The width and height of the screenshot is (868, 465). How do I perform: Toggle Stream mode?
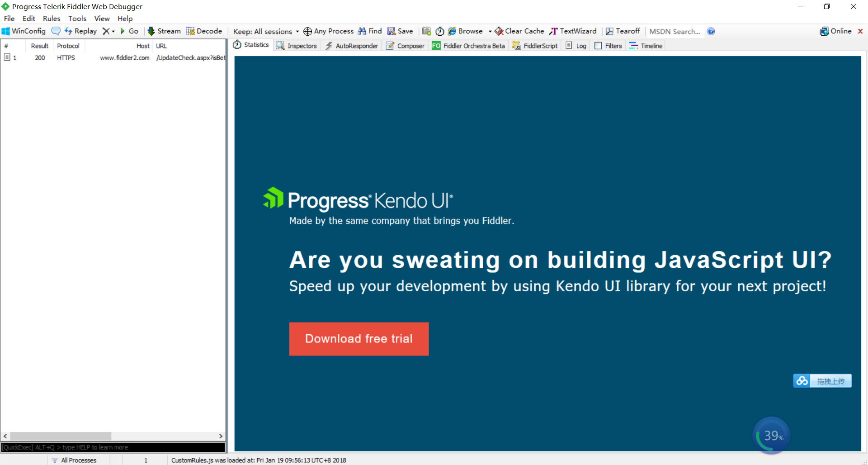pyautogui.click(x=164, y=31)
